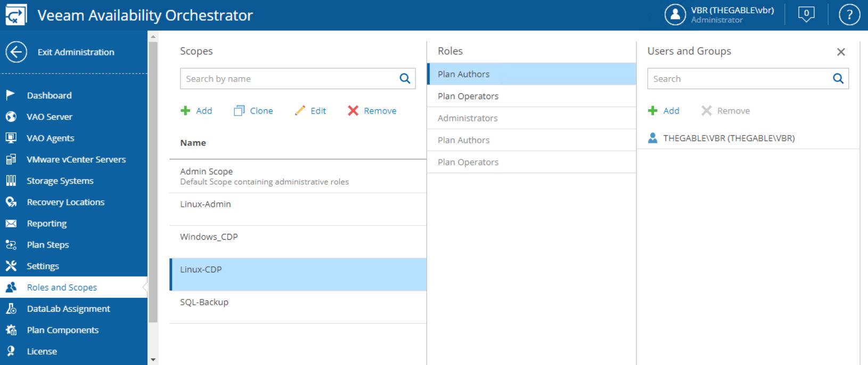Click the greyed Plan Authors role
This screenshot has height=365, width=868.
pos(531,140)
